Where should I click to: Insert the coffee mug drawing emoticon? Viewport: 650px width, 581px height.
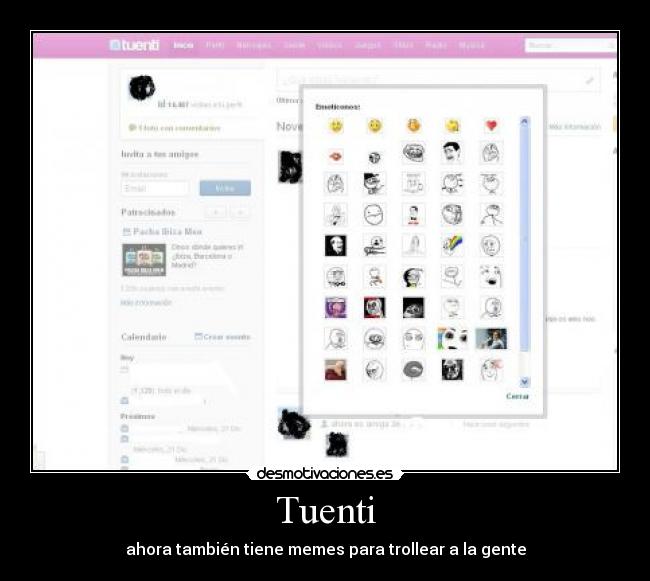coord(413,183)
